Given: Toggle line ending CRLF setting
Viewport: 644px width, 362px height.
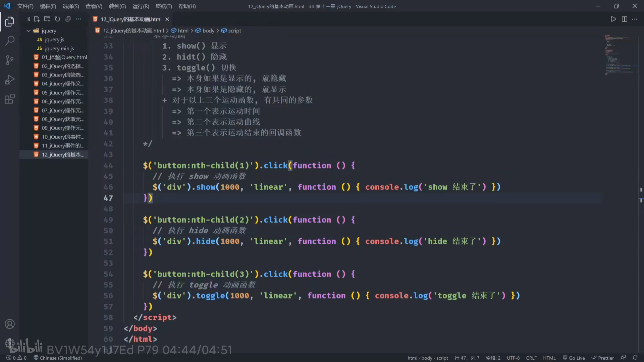Looking at the screenshot, I should (x=531, y=358).
